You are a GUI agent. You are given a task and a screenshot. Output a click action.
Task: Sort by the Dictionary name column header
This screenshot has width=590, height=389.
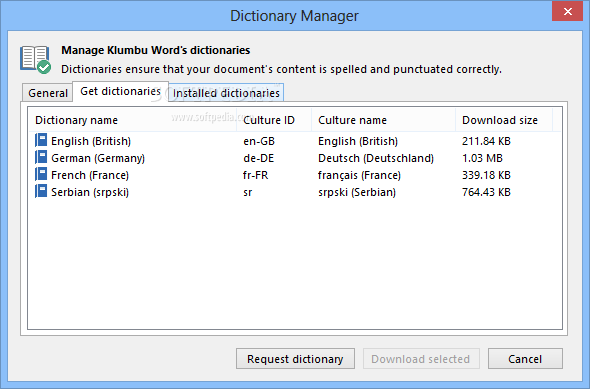(x=132, y=120)
